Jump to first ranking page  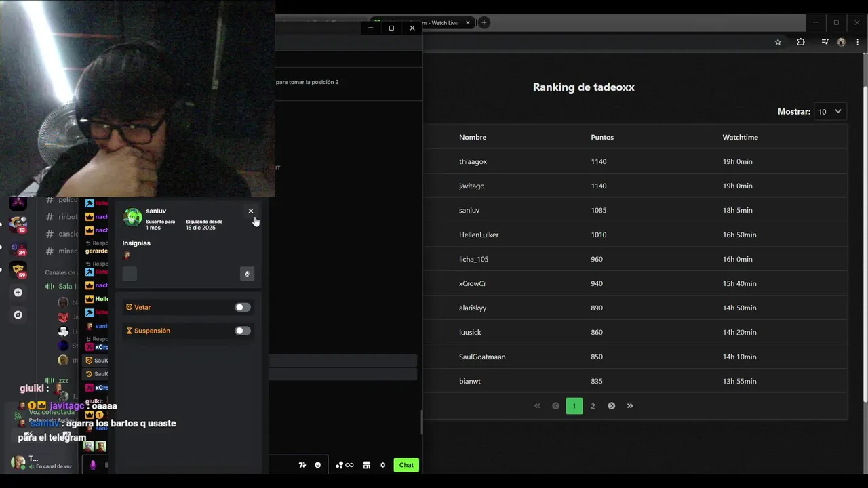tap(537, 406)
